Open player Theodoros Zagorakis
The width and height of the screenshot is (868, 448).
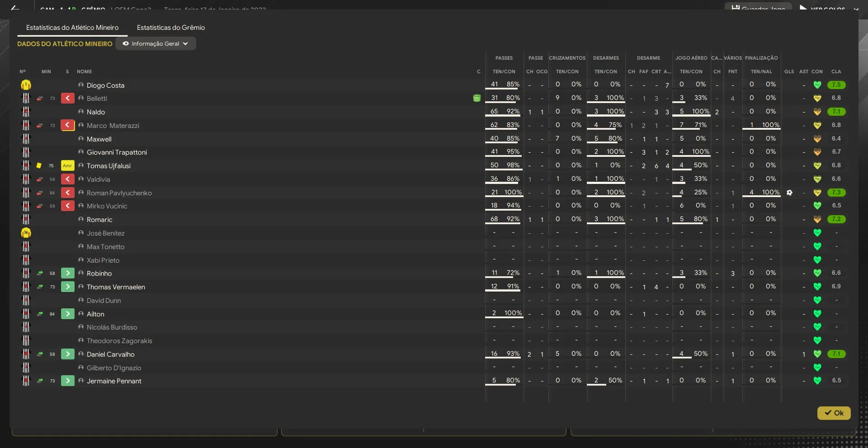[119, 341]
